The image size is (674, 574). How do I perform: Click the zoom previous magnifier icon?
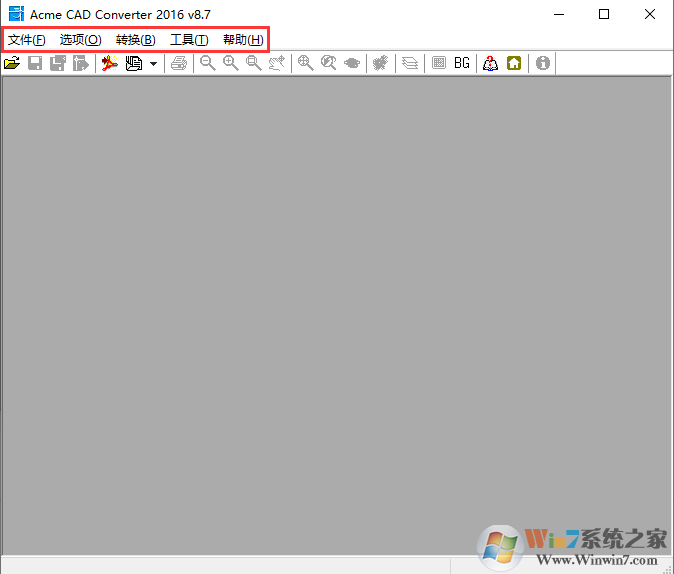tap(329, 63)
